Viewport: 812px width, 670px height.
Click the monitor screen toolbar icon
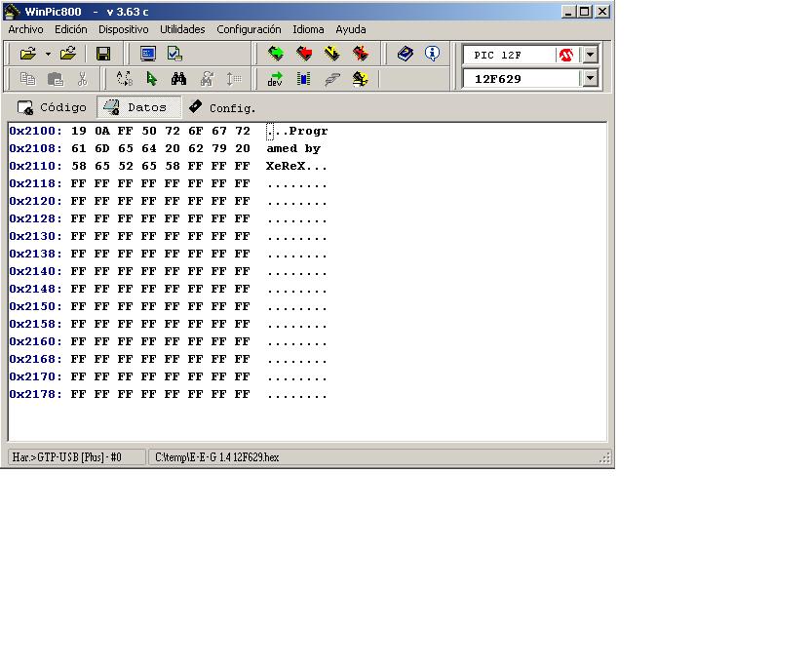tap(148, 54)
